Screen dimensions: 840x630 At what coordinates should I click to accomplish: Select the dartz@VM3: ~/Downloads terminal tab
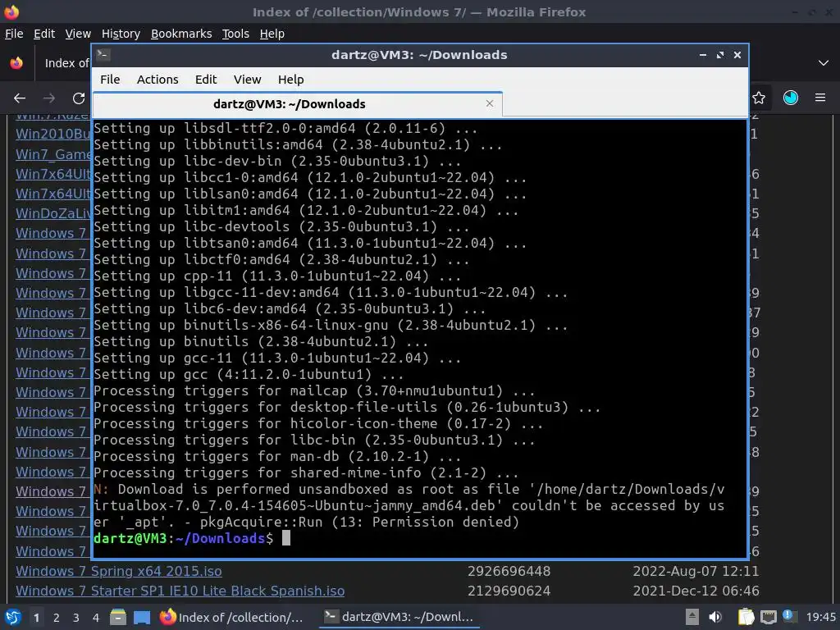click(x=297, y=104)
